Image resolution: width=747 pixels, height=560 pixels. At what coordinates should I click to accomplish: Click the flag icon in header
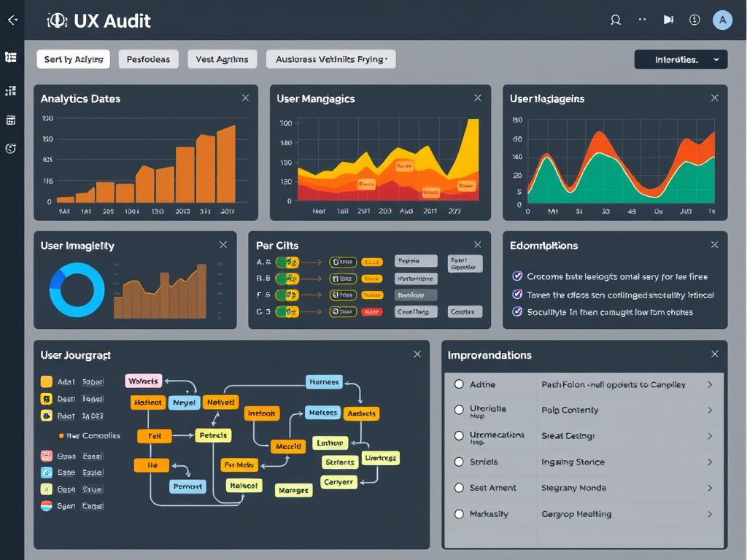click(668, 20)
